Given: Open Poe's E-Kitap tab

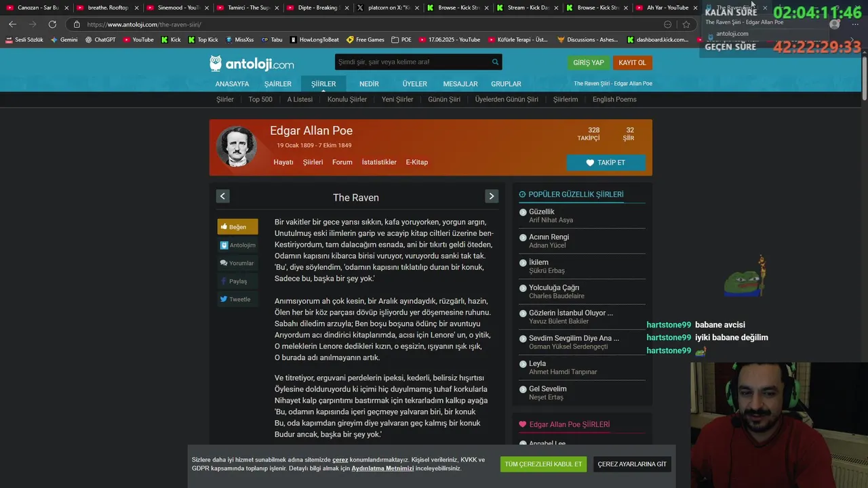Looking at the screenshot, I should (x=417, y=163).
